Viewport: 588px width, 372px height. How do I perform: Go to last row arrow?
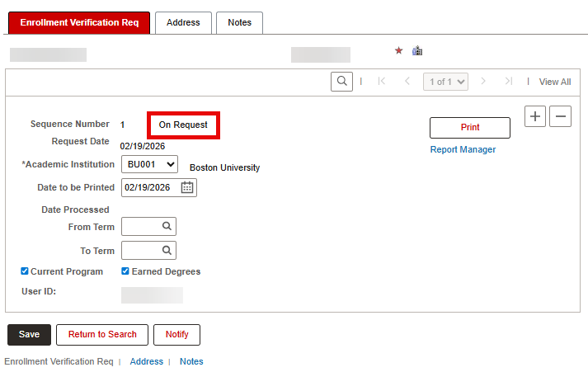click(509, 81)
